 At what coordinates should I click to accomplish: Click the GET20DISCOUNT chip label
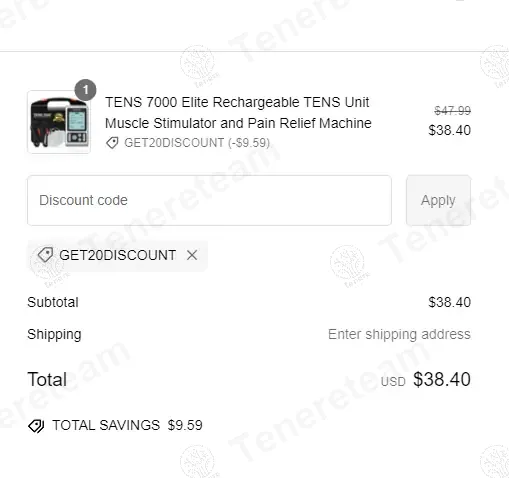click(117, 255)
